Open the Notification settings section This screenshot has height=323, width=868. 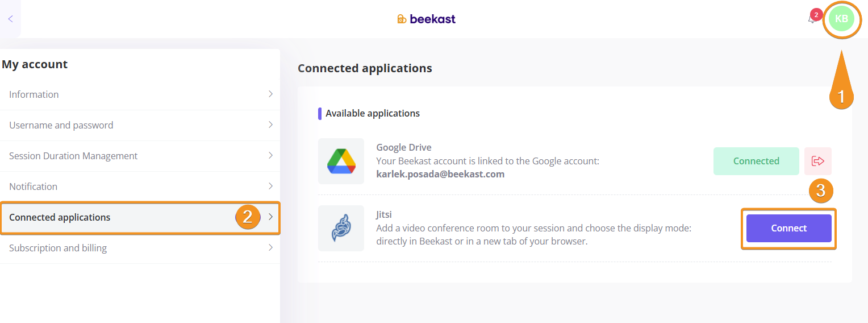(34, 187)
